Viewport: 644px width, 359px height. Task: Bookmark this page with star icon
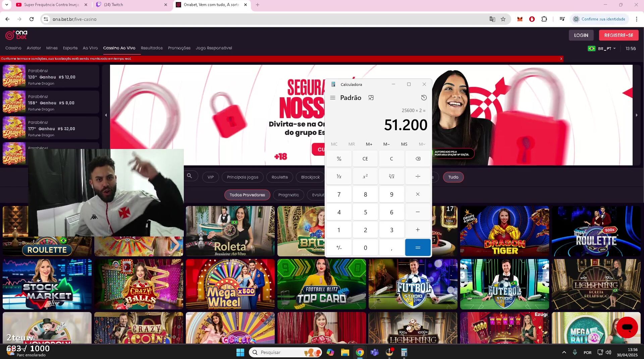point(503,19)
